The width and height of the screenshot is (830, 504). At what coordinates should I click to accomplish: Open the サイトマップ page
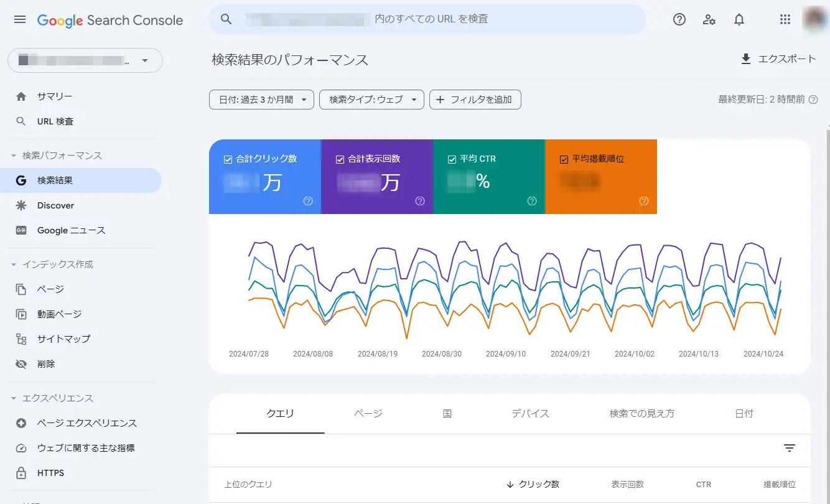pyautogui.click(x=63, y=339)
